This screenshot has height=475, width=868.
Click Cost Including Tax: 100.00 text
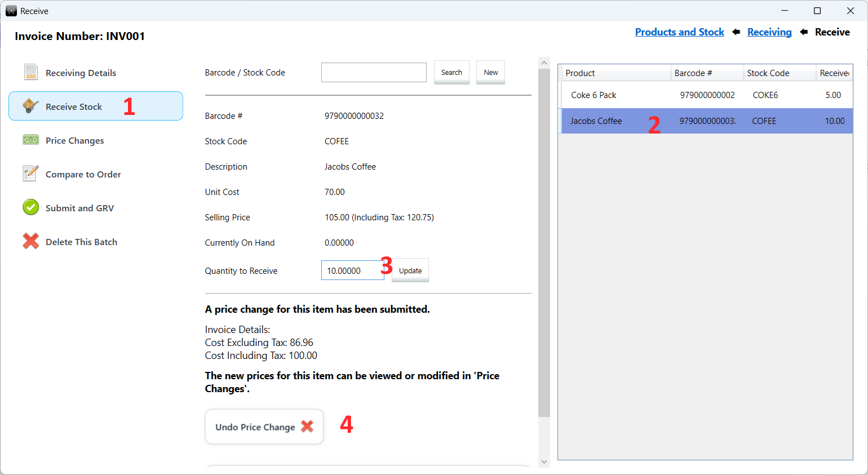[261, 356]
